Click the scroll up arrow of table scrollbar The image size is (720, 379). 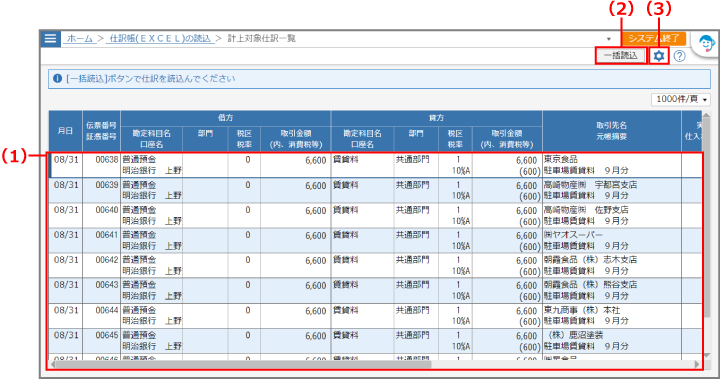click(707, 115)
